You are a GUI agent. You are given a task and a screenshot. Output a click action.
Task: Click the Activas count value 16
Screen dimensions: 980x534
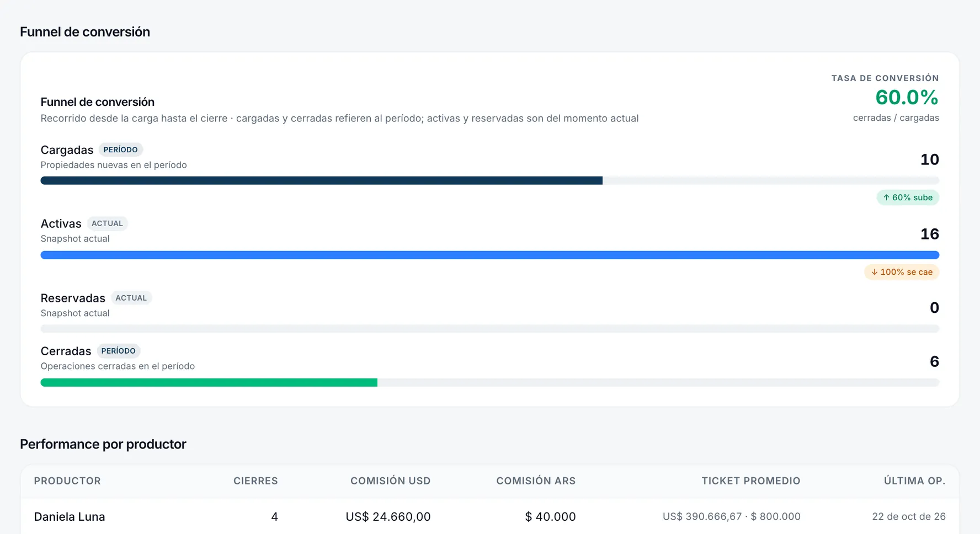(930, 234)
